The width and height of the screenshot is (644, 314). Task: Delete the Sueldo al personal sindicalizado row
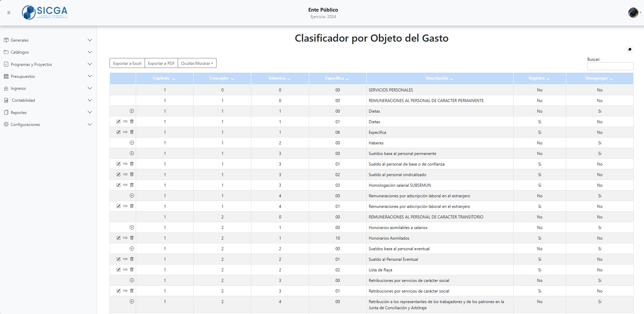(x=132, y=174)
